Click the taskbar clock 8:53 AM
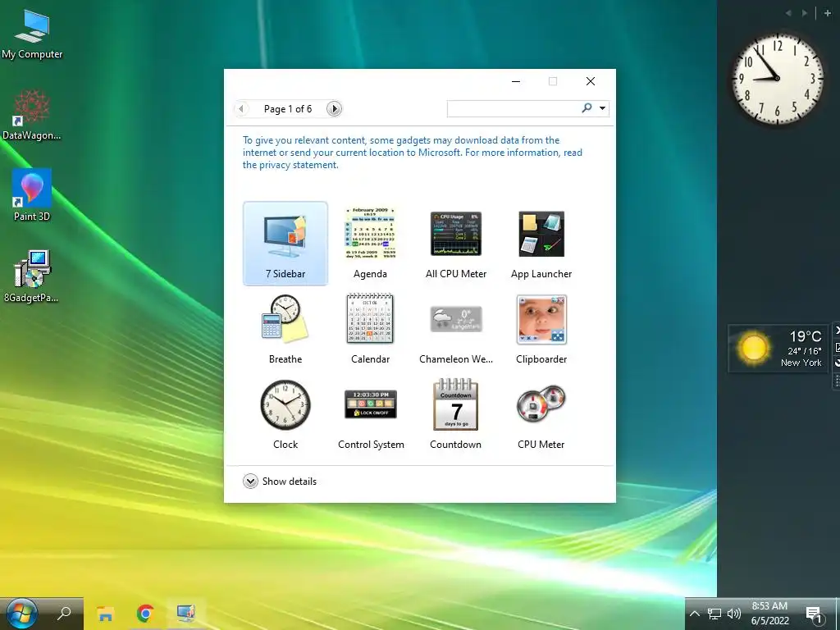Viewport: 840px width, 630px height. [769, 614]
